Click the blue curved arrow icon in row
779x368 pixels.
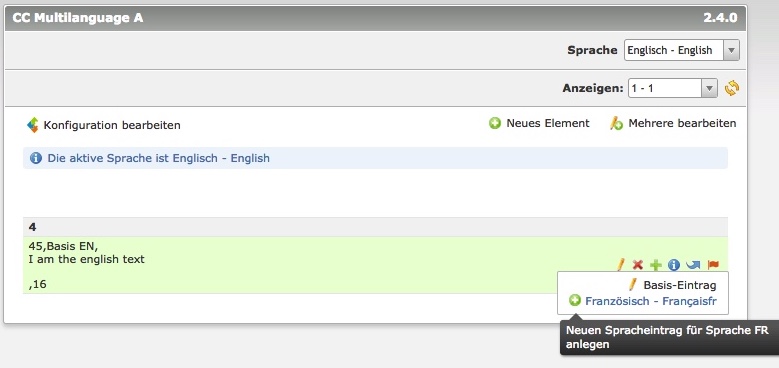click(693, 265)
